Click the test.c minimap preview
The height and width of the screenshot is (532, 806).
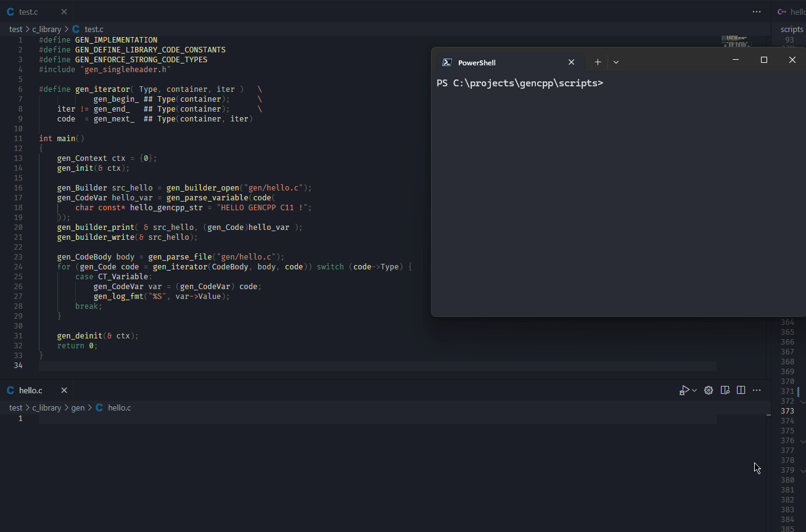[737, 42]
